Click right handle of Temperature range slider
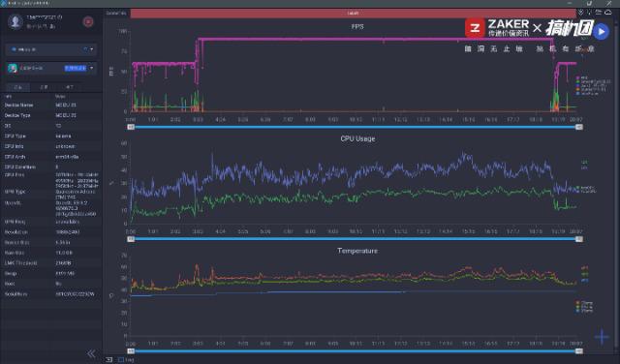The height and width of the screenshot is (364, 620). pos(579,351)
